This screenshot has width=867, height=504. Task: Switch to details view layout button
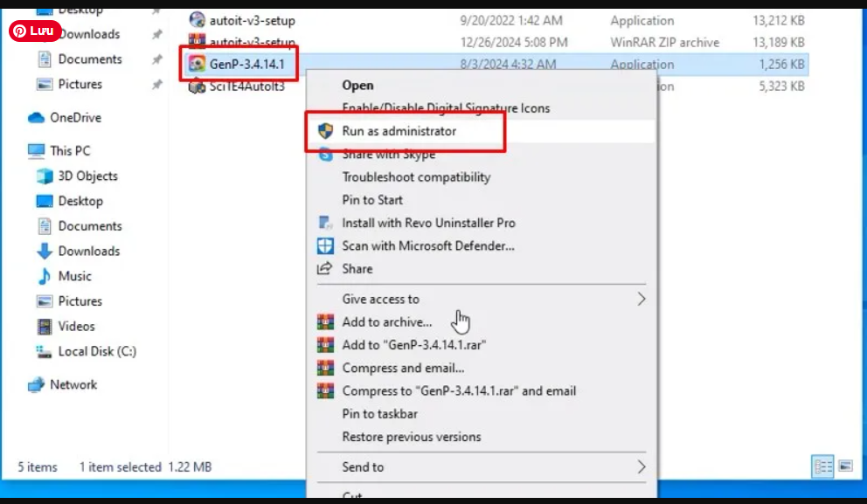point(822,466)
